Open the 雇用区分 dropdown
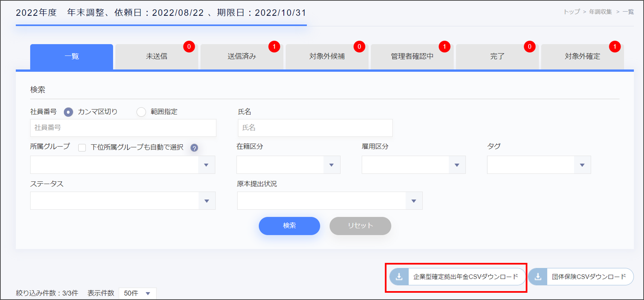 (457, 165)
